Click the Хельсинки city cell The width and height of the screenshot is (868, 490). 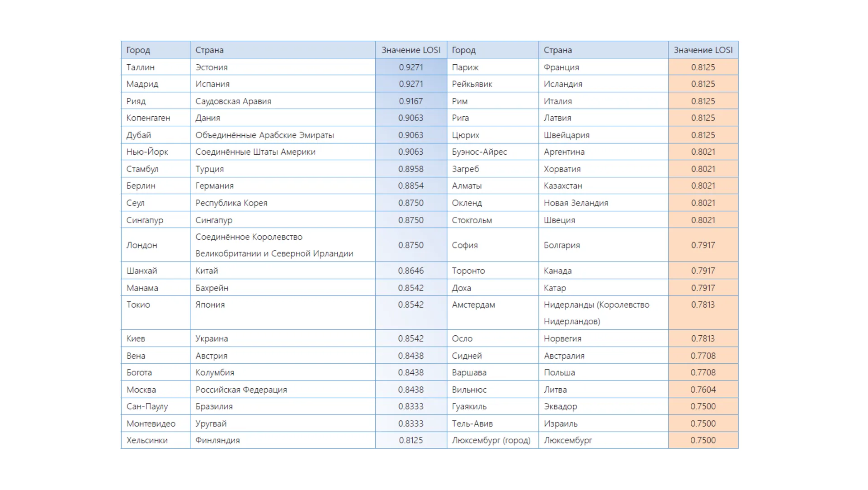pos(156,440)
